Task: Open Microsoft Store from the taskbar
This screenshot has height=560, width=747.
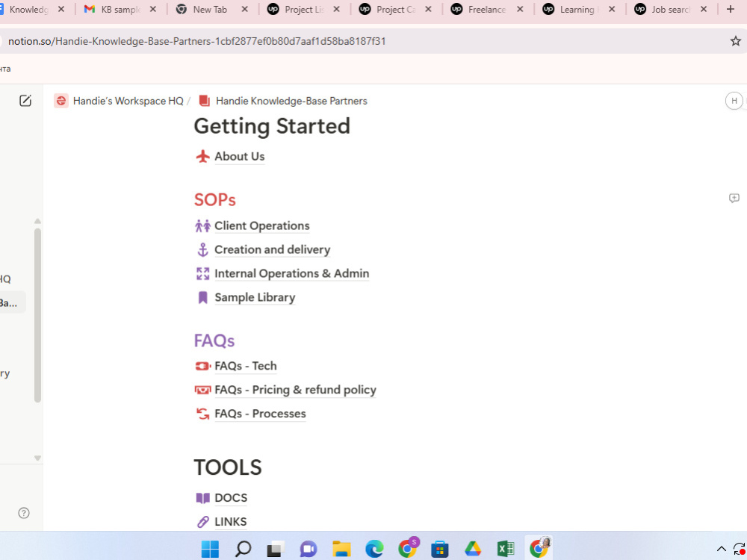Action: point(440,549)
